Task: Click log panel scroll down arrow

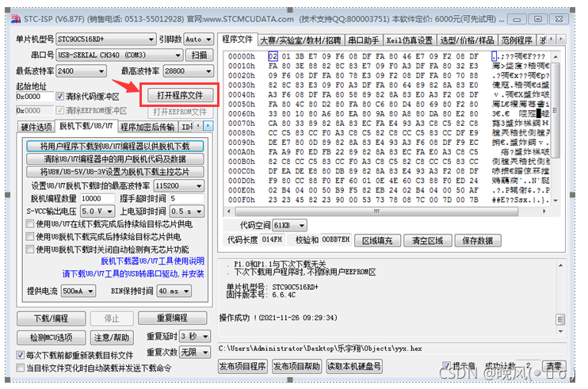Action: click(560, 331)
